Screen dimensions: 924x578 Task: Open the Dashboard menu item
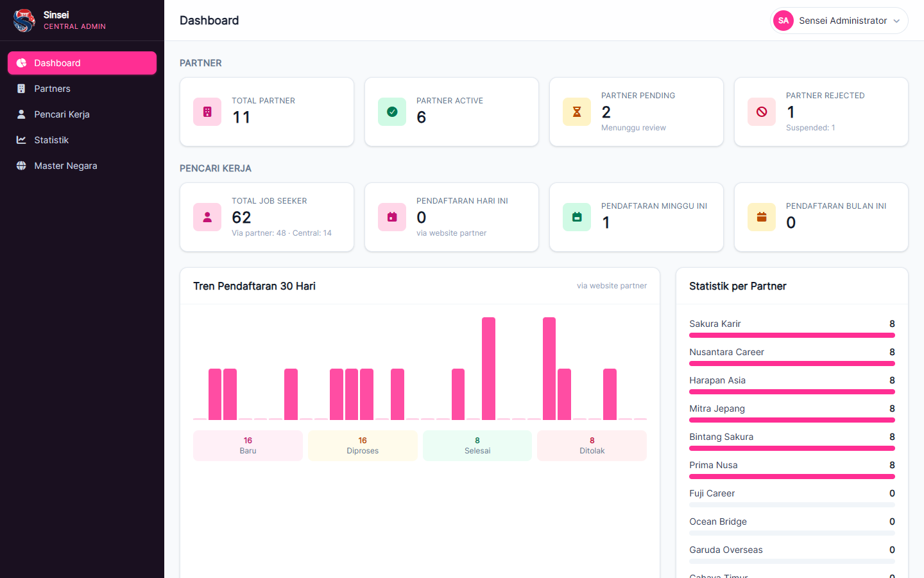click(82, 63)
